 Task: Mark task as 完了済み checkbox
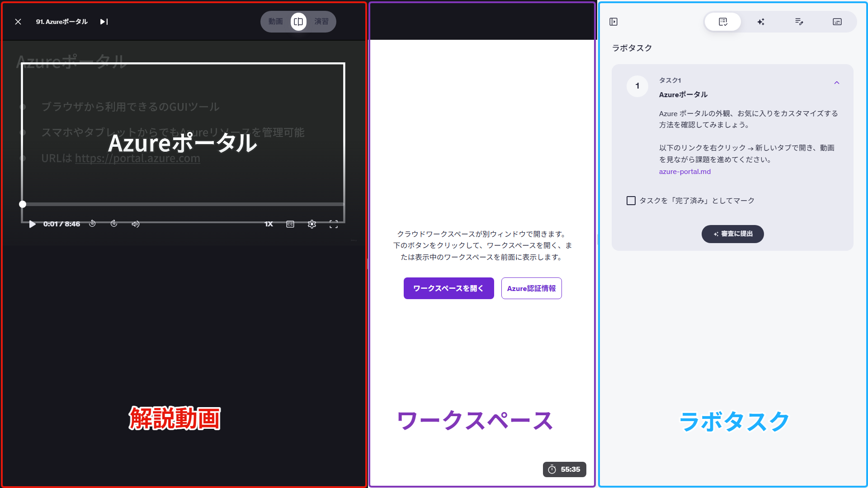pyautogui.click(x=631, y=201)
